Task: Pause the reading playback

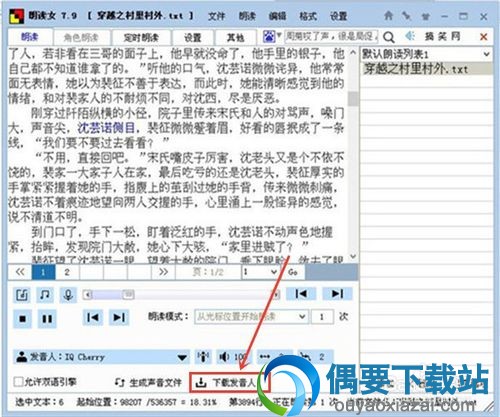Action: pyautogui.click(x=47, y=319)
